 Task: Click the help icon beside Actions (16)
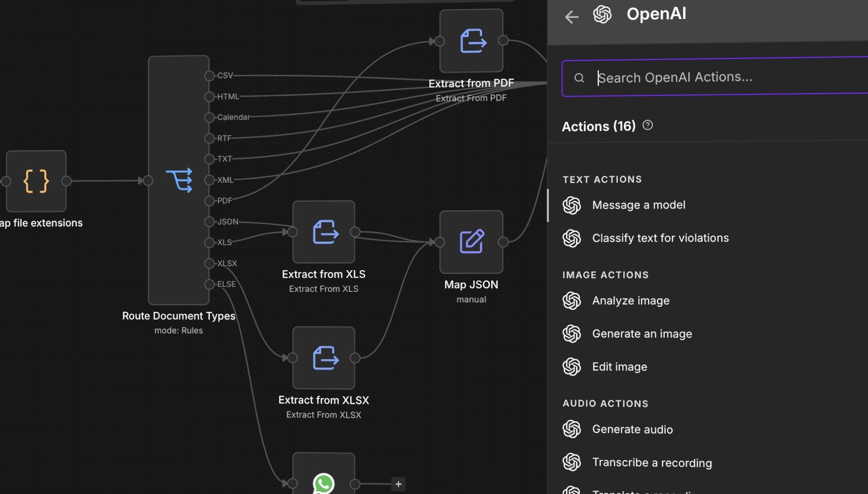coord(648,125)
